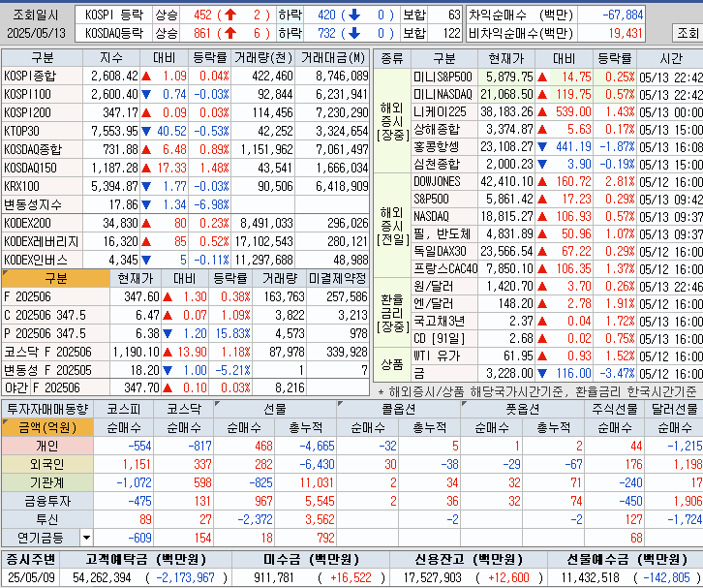Click the red up triangle in F 202506 row
The height and width of the screenshot is (588, 703).
tap(168, 297)
